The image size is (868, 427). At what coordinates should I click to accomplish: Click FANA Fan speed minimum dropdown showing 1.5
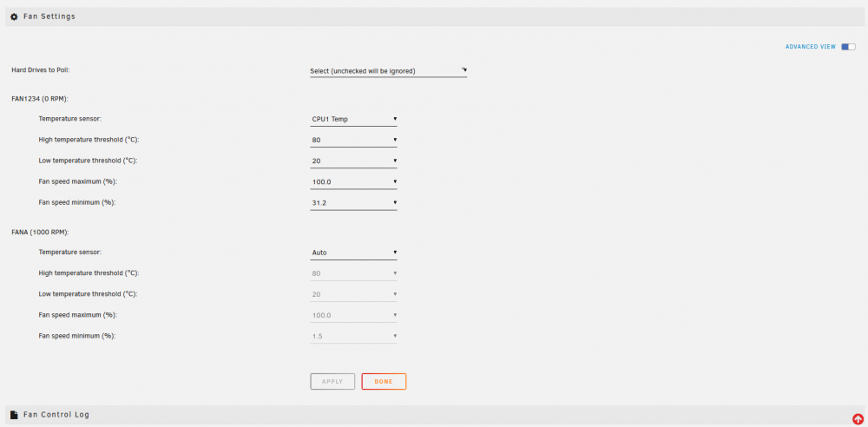(x=354, y=336)
